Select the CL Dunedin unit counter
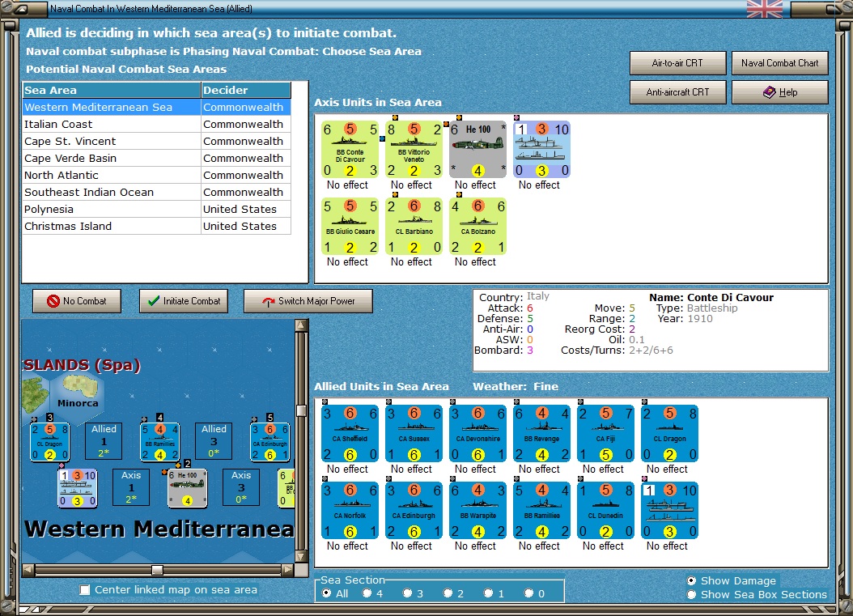The height and width of the screenshot is (616, 853). [605, 511]
